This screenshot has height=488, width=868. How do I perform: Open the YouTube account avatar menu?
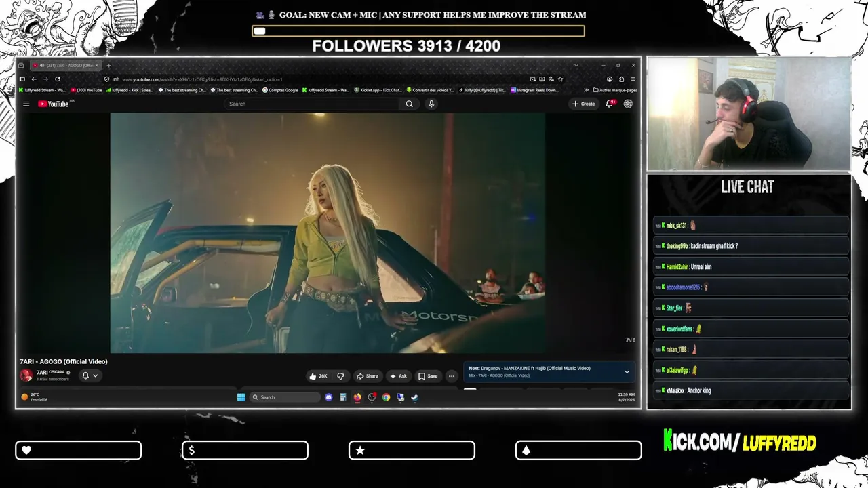[x=628, y=104]
